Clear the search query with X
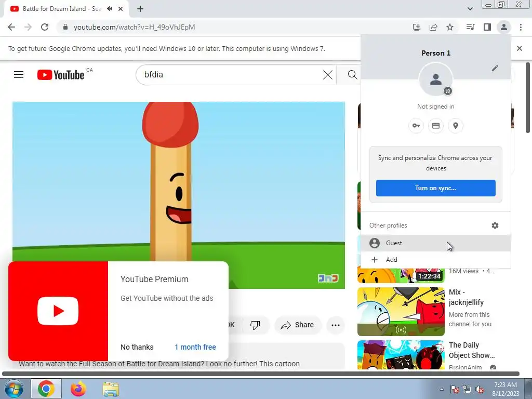Viewport: 532px width, 399px height. pyautogui.click(x=328, y=75)
